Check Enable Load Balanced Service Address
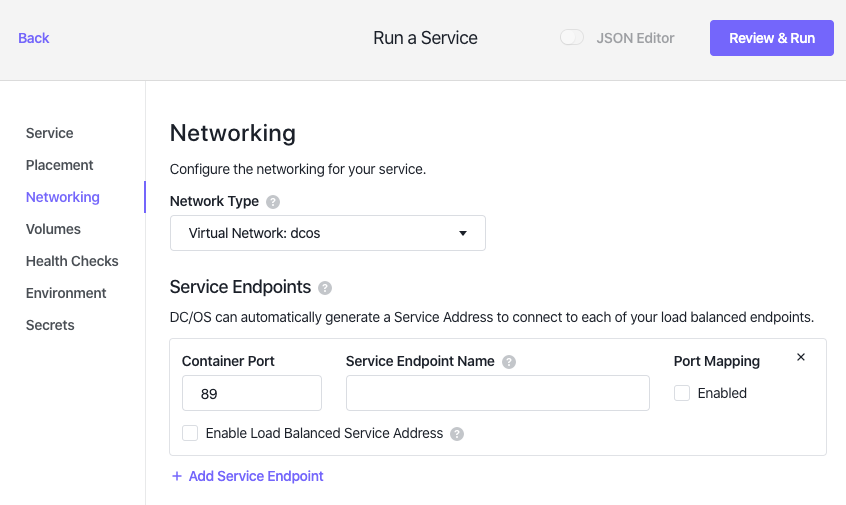This screenshot has width=846, height=505. point(190,433)
